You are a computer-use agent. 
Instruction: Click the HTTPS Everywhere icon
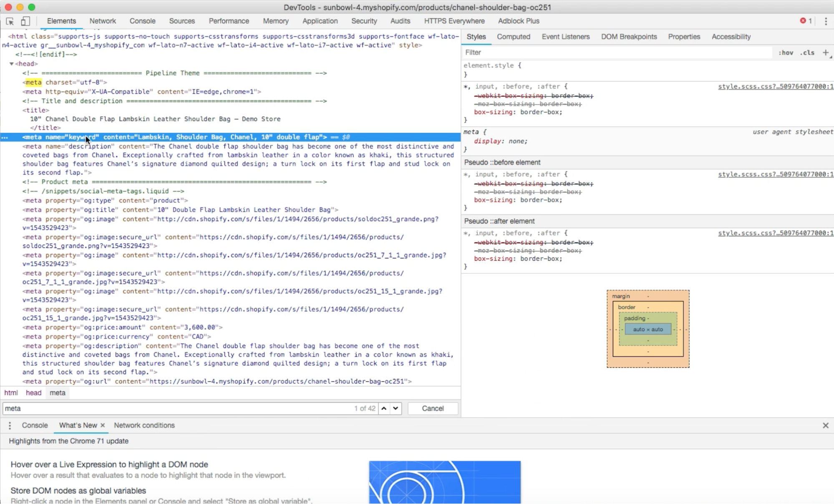(x=454, y=21)
